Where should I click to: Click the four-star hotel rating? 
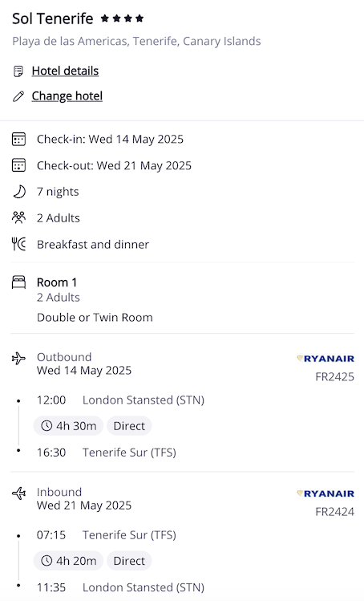click(122, 18)
